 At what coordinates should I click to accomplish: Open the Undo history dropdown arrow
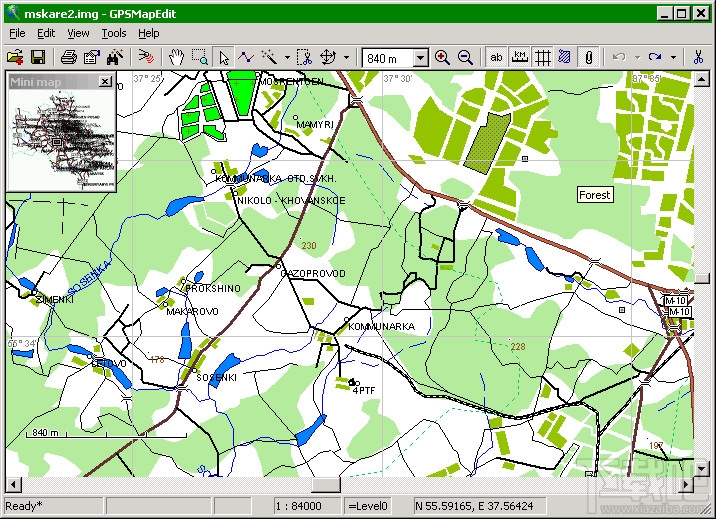[637, 58]
